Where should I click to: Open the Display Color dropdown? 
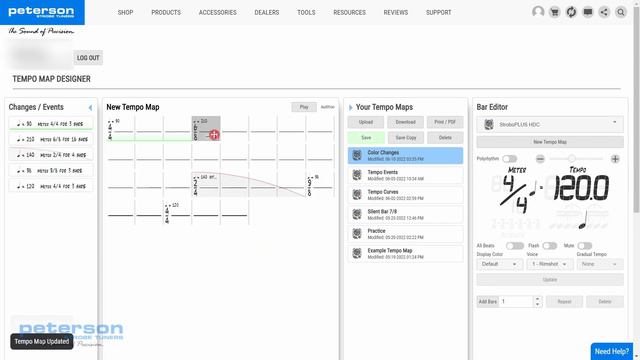(x=499, y=264)
